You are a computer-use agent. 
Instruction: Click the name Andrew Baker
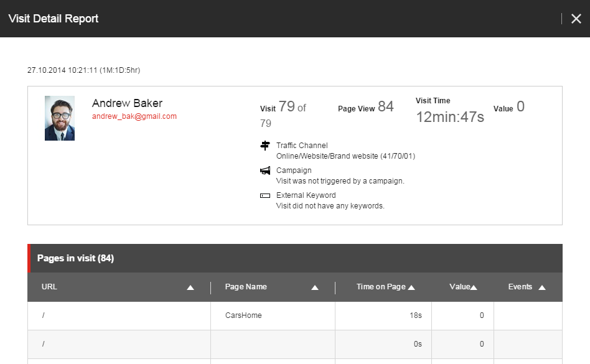click(127, 103)
